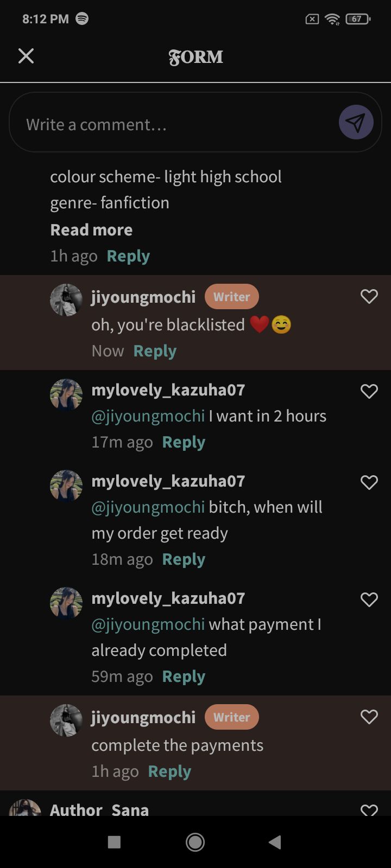Screen dimensions: 391x868
Task: Reply to jiyoungmochi's 'Now' comment
Action: pos(155,351)
